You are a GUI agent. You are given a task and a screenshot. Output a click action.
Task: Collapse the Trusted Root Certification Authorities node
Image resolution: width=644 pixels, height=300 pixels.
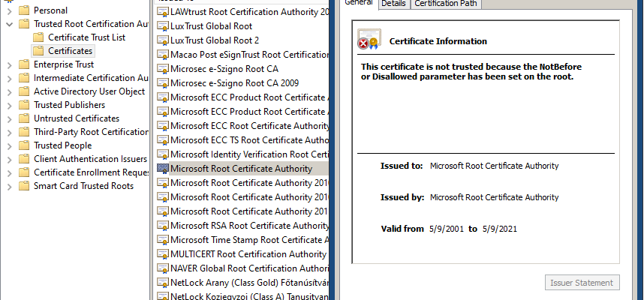[11, 24]
